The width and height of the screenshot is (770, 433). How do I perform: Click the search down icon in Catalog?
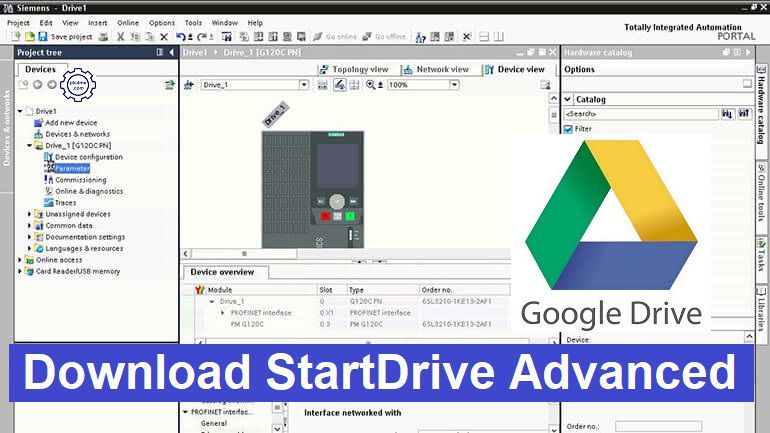(x=727, y=115)
